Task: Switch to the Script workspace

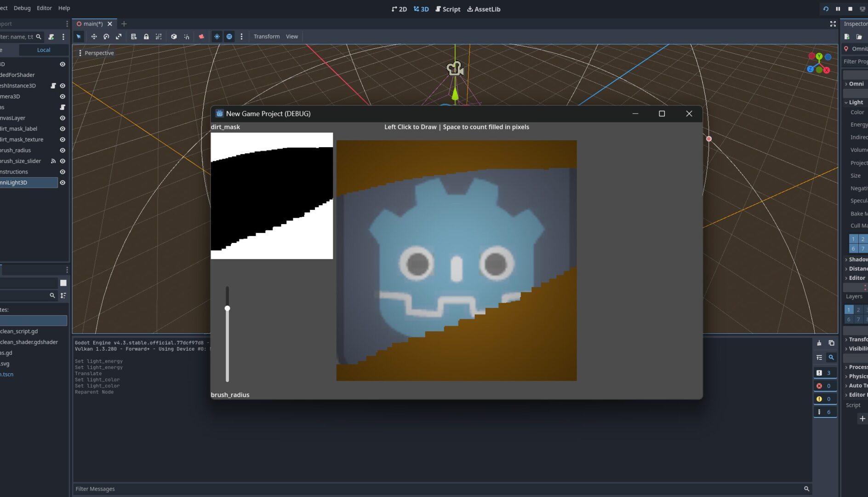Action: click(448, 9)
